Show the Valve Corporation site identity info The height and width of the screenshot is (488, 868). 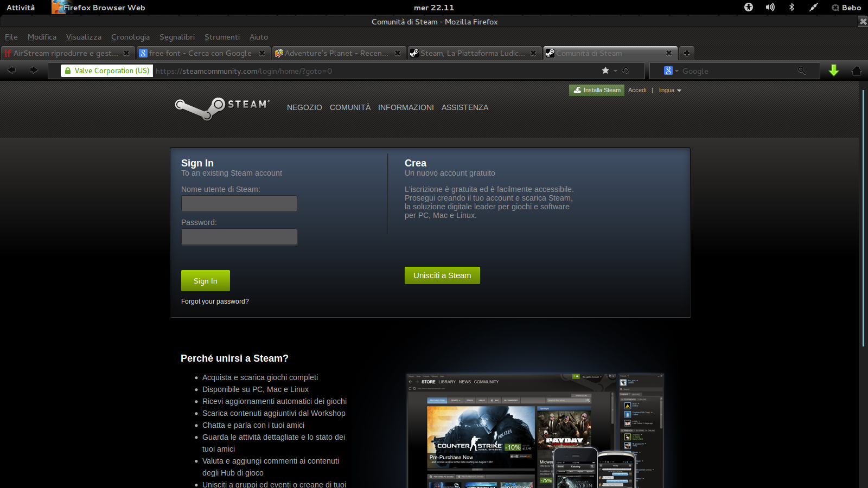107,70
